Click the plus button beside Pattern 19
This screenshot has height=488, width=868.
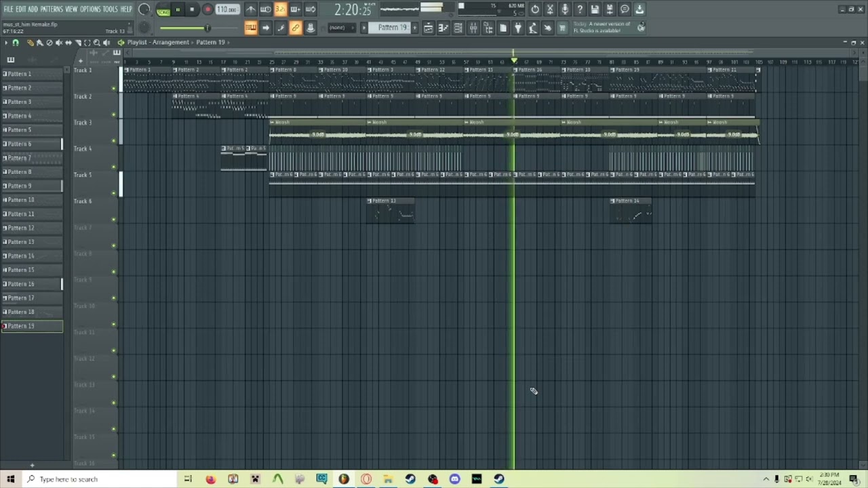(x=415, y=28)
